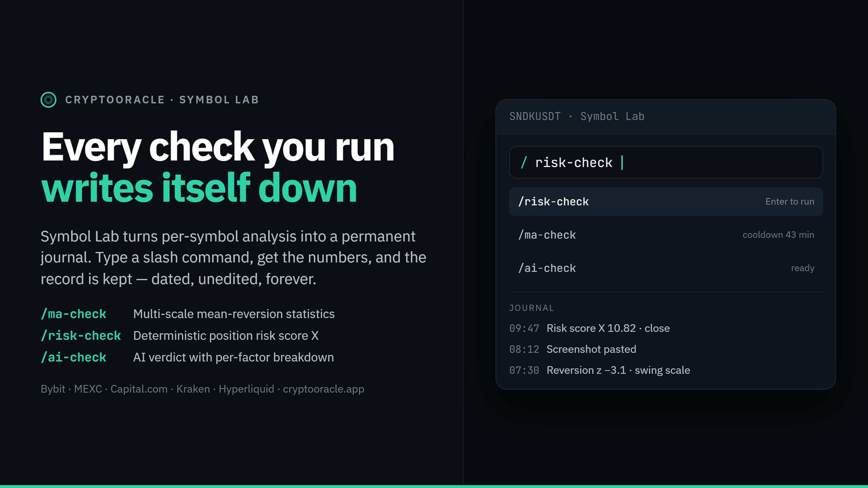Click 'AI verdict with per-factor breakdown' description
The width and height of the screenshot is (868, 488).
click(x=234, y=357)
